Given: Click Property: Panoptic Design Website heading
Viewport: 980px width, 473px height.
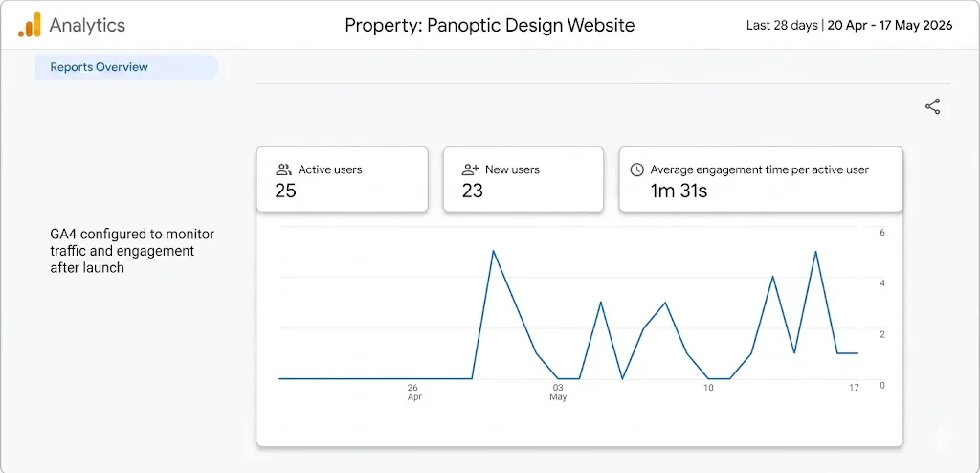Looking at the screenshot, I should (x=490, y=26).
